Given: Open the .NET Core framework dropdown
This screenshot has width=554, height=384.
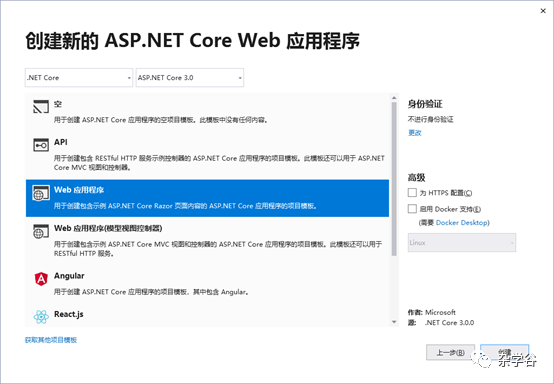Looking at the screenshot, I should (79, 78).
